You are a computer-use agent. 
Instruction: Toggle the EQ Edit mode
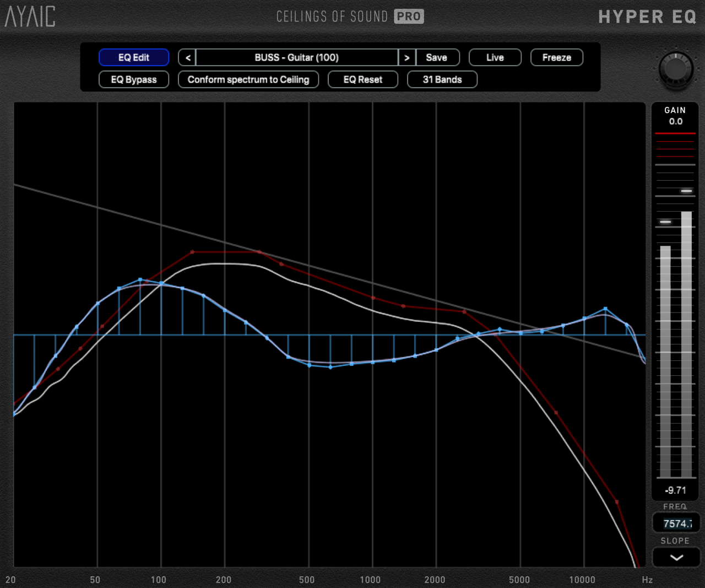pyautogui.click(x=134, y=57)
